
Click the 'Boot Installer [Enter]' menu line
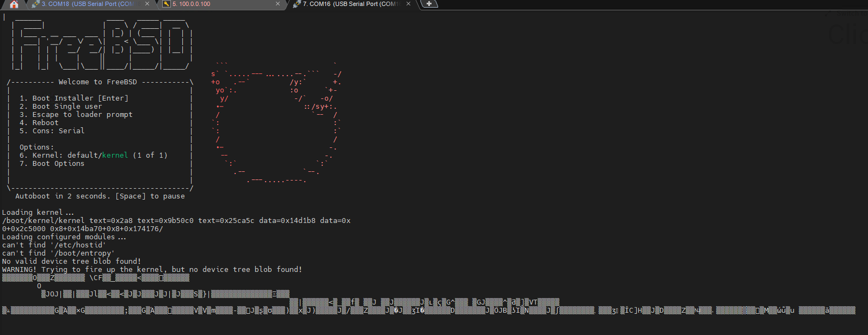pos(74,98)
